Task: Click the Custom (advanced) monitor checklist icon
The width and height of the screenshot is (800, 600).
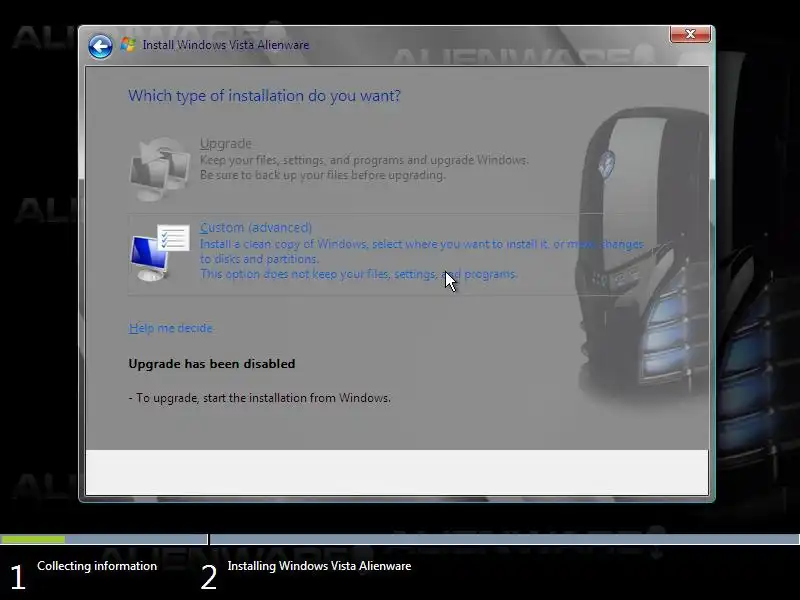Action: coord(160,253)
